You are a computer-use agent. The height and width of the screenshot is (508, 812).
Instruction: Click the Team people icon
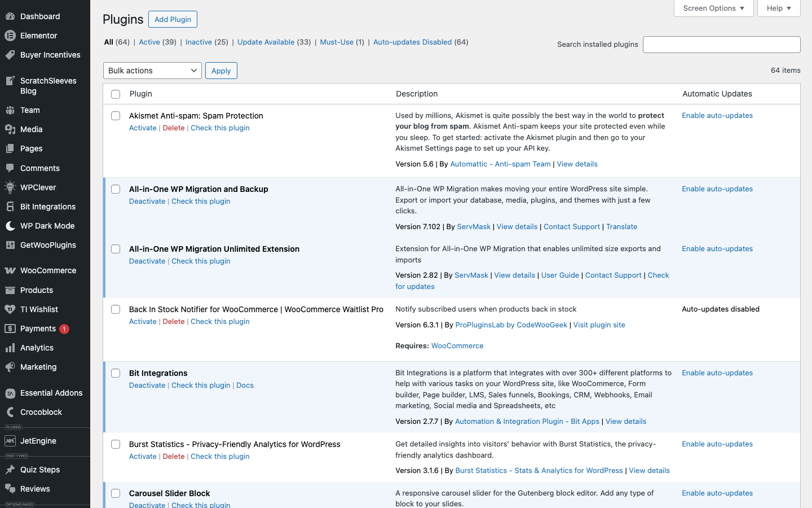pyautogui.click(x=10, y=110)
